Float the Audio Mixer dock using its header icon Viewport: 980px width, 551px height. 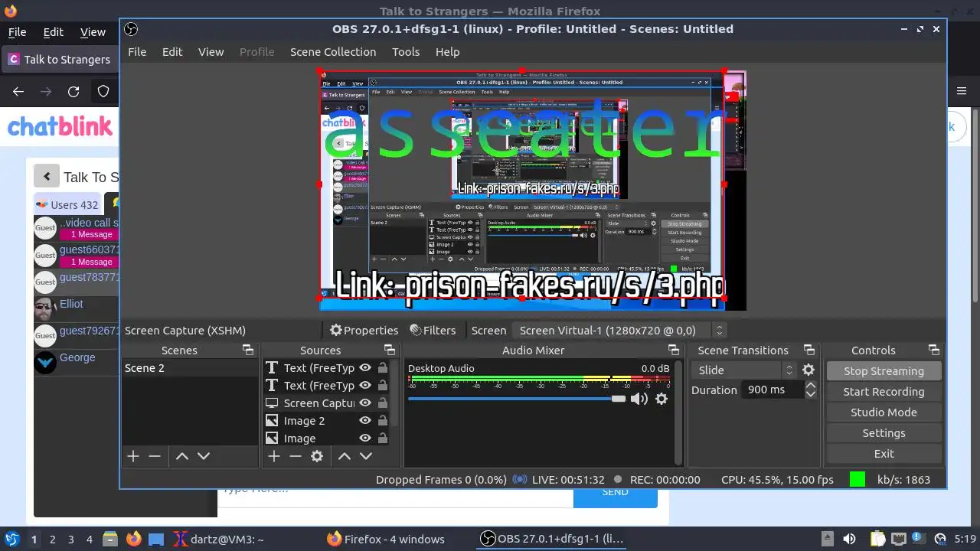click(x=674, y=350)
